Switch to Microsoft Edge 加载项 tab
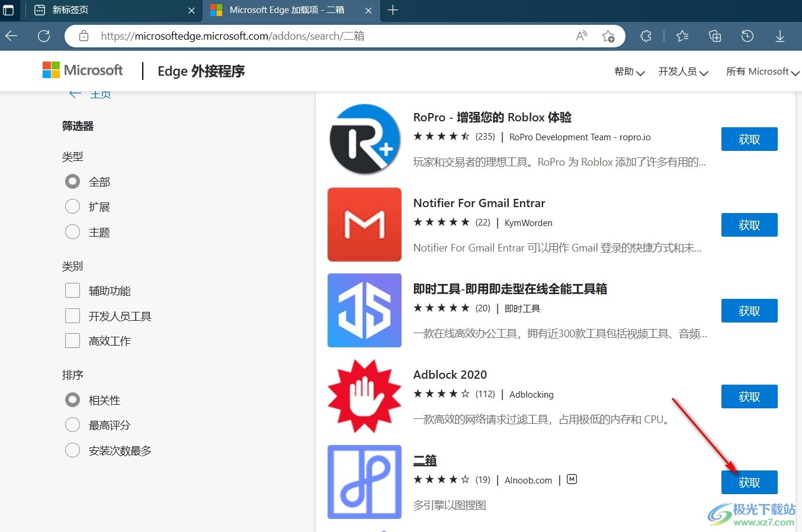 click(291, 10)
